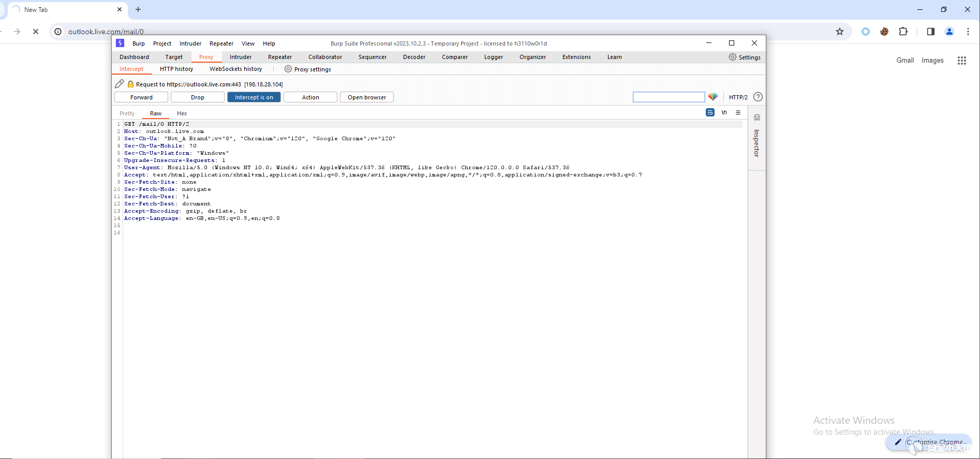Open the HTTP history sub-tab

click(x=176, y=69)
